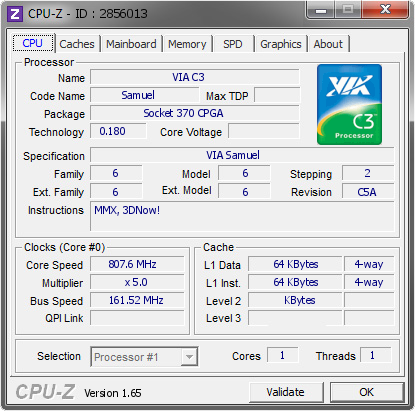Open the Mainboard tab
Viewport: 415px width, 411px height.
tap(131, 44)
